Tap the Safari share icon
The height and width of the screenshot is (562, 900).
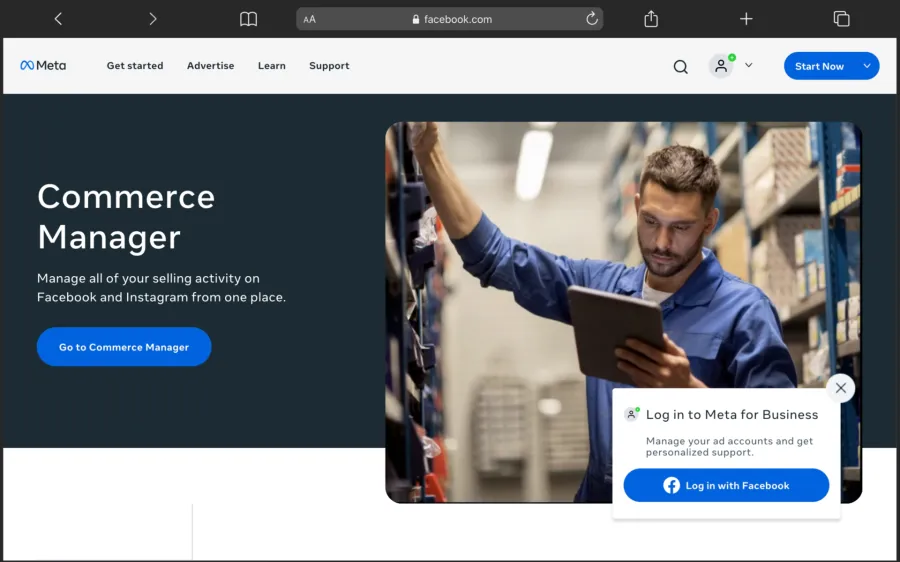[651, 19]
